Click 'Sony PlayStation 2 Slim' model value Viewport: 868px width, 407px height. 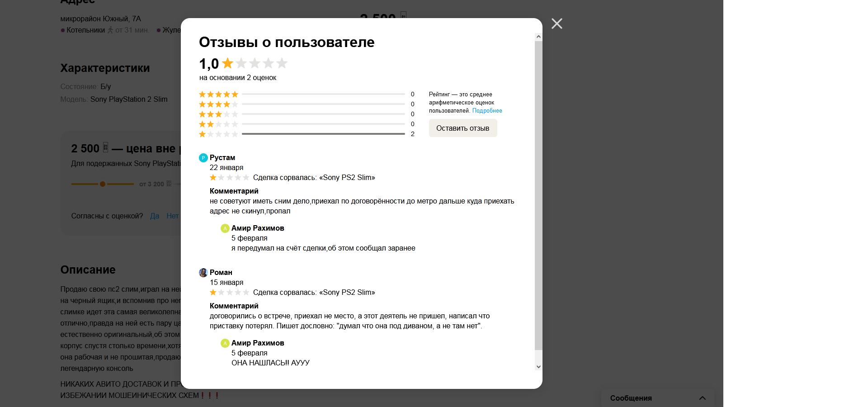[x=129, y=99]
